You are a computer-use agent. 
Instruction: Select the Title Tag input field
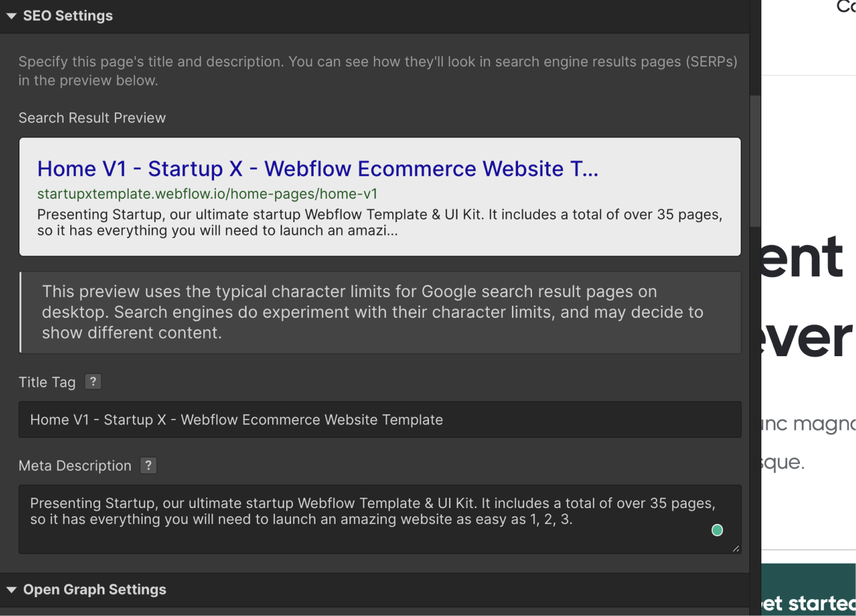point(379,420)
